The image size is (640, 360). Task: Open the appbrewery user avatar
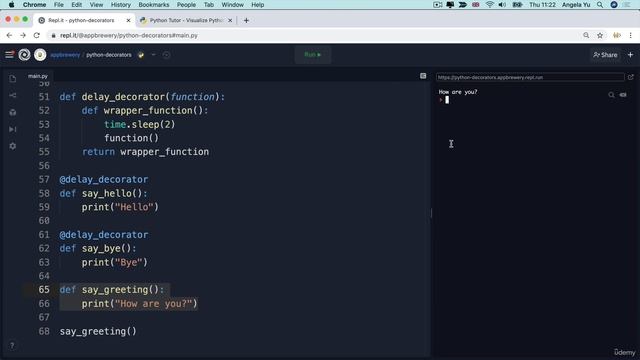click(x=40, y=55)
